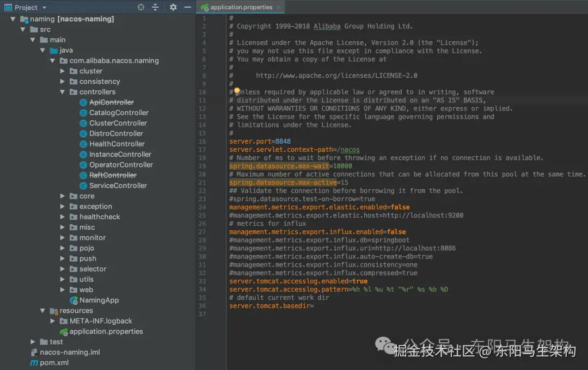The height and width of the screenshot is (370, 588).
Task: Expand the consistency package
Action: coord(62,82)
